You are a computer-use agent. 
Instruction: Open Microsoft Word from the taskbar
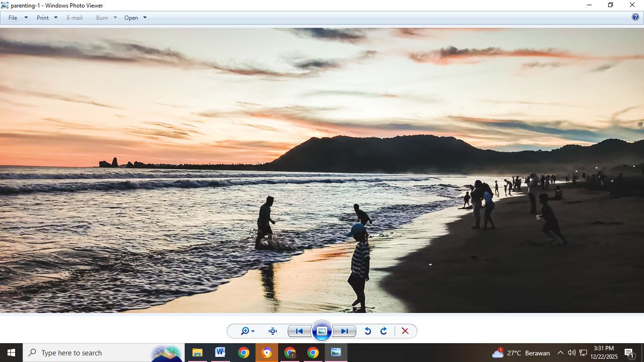coord(220,353)
